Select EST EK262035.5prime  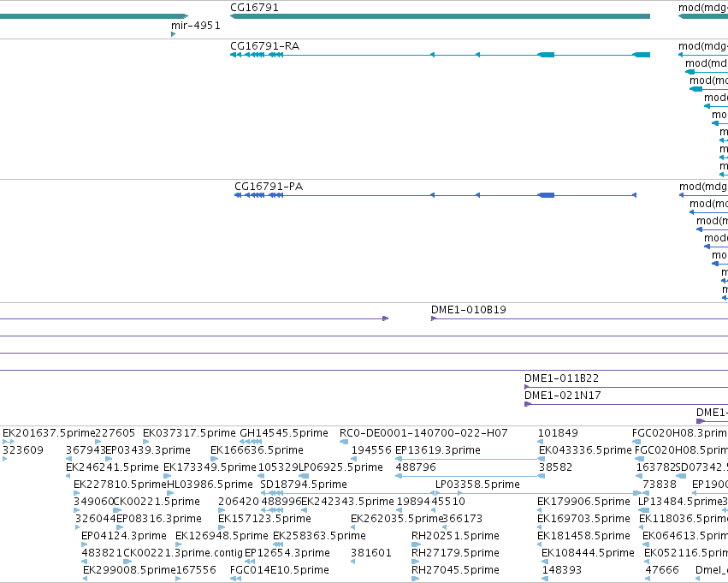coord(397,519)
